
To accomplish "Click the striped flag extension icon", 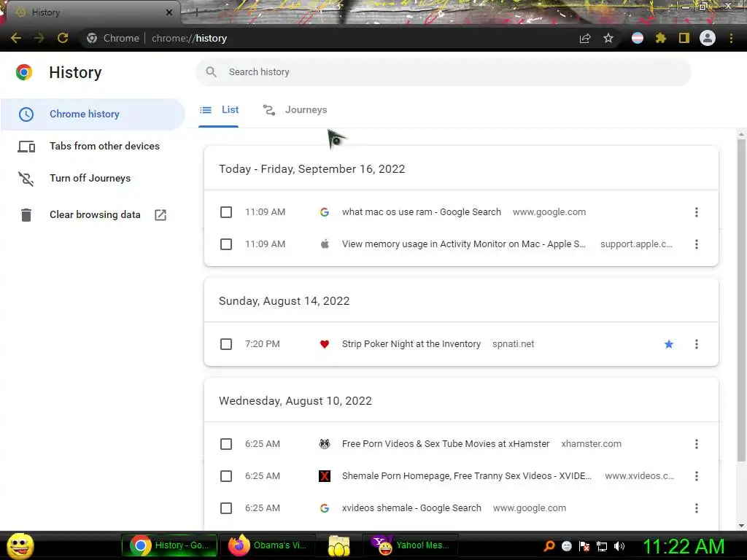I will click(638, 38).
